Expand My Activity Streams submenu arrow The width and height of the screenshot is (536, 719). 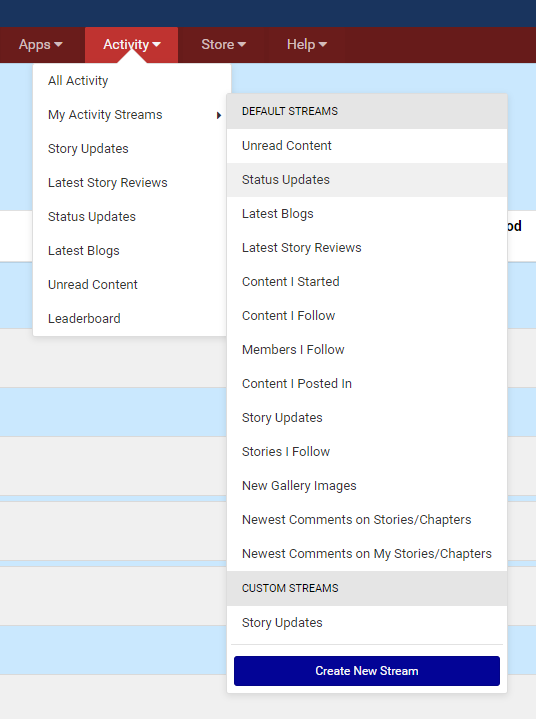pos(219,115)
